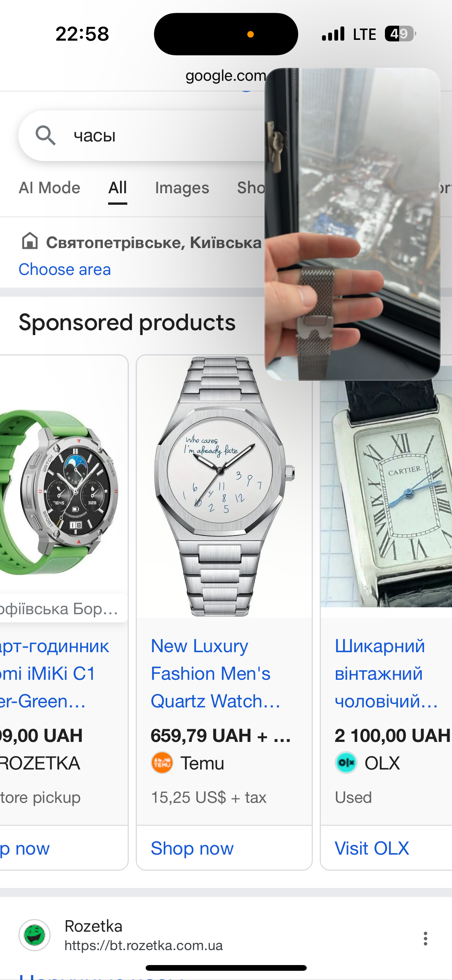Viewport: 452px width, 980px height.
Task: Open the Cartier vintage watch image
Action: coord(386,495)
